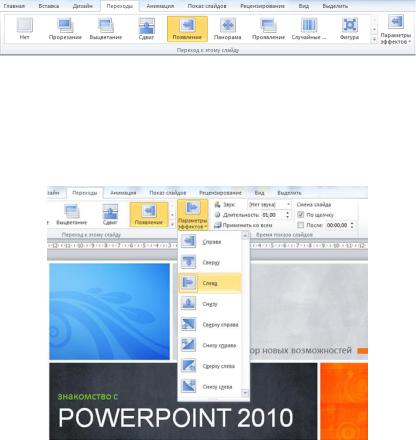The width and height of the screenshot is (416, 440).
Task: Click Параметры эффектов button in lower window
Action: [193, 215]
